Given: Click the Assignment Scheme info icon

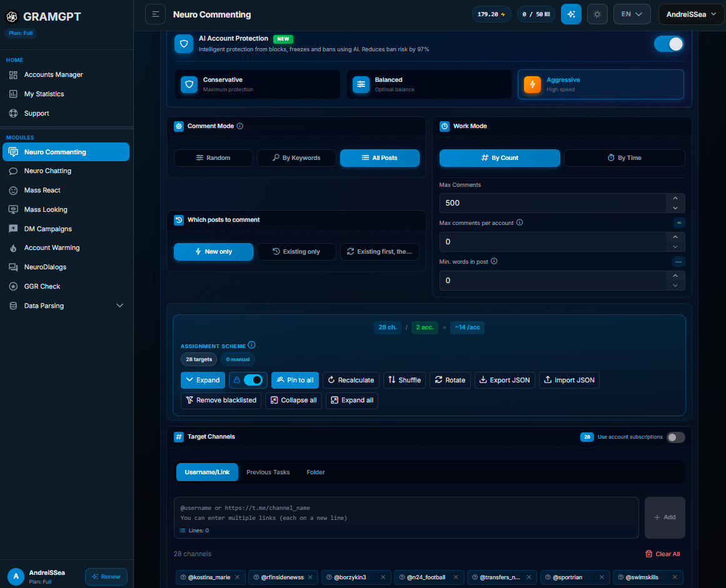Looking at the screenshot, I should pyautogui.click(x=251, y=345).
